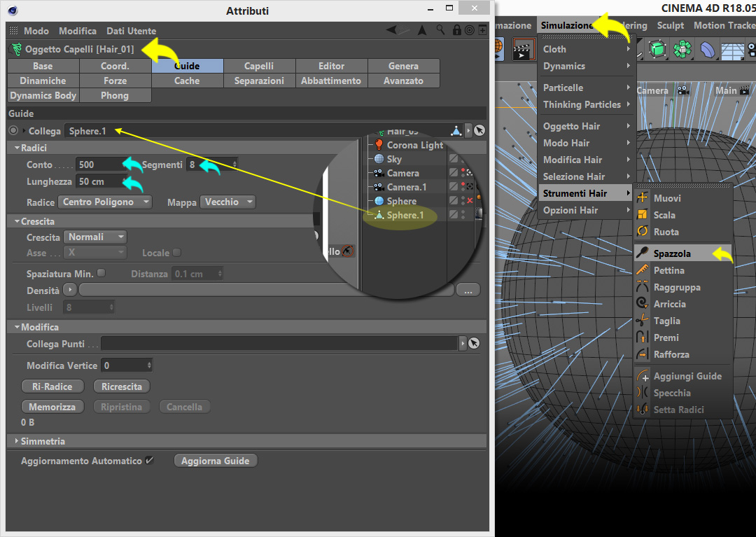
Task: Select the Taglia cut hair tool
Action: coord(682,321)
